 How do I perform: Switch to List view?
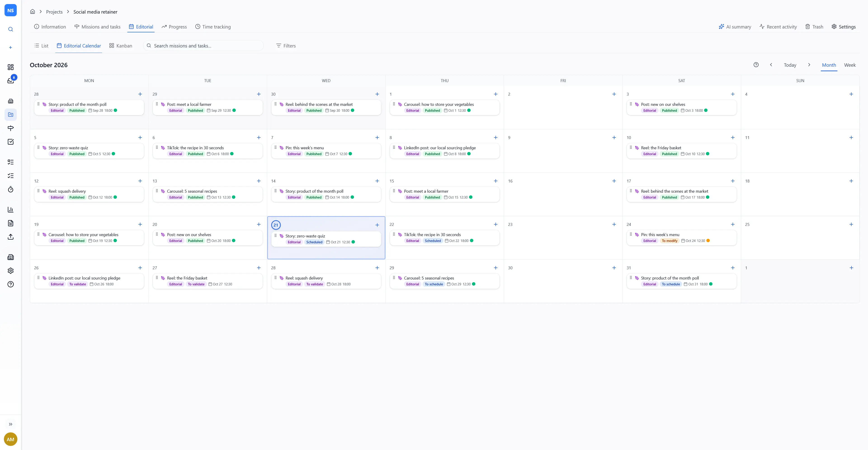point(41,46)
